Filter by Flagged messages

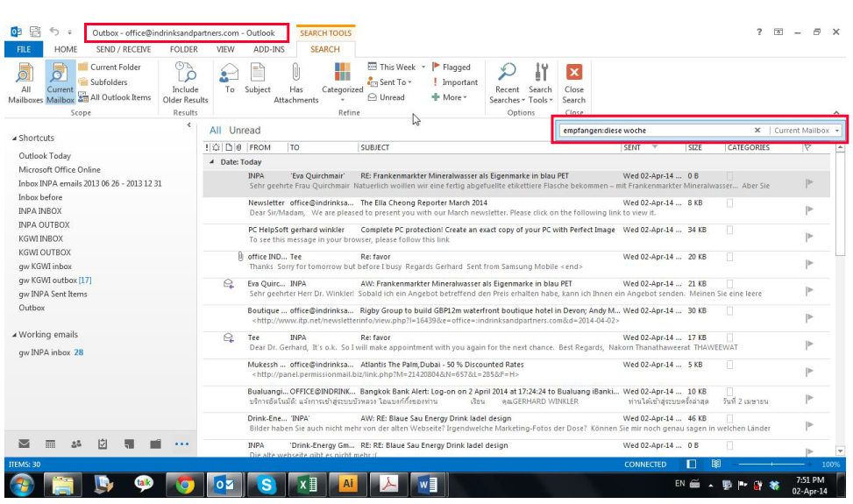click(x=451, y=67)
